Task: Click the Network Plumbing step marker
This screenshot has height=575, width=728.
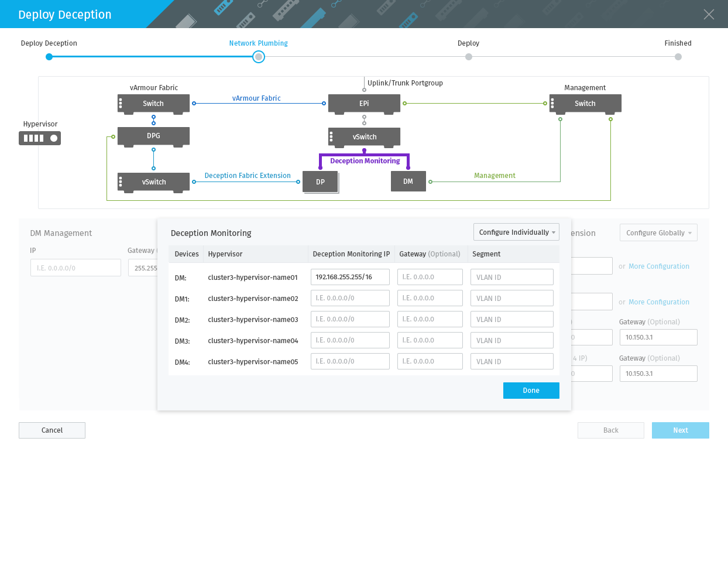Action: (259, 57)
